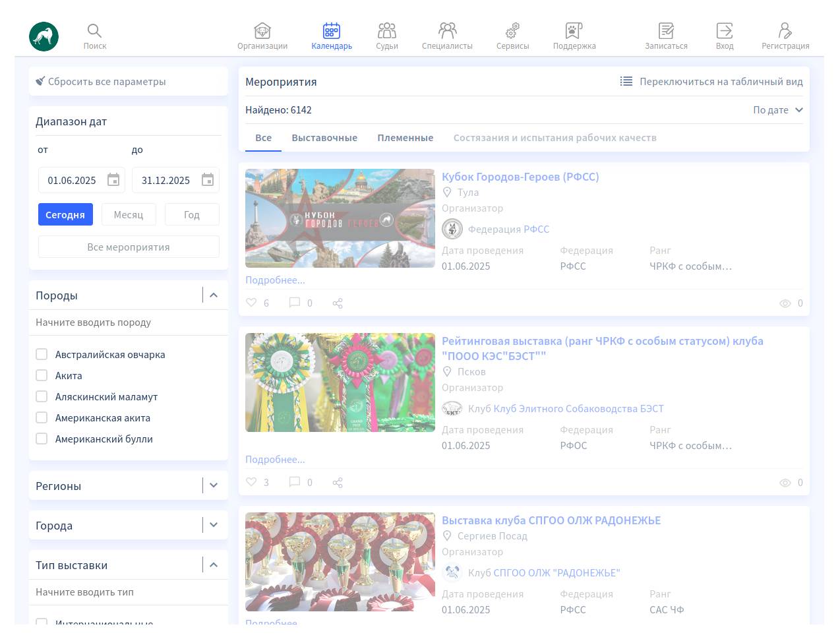The image size is (840, 641).
Task: Open Поддержка section
Action: (x=574, y=36)
